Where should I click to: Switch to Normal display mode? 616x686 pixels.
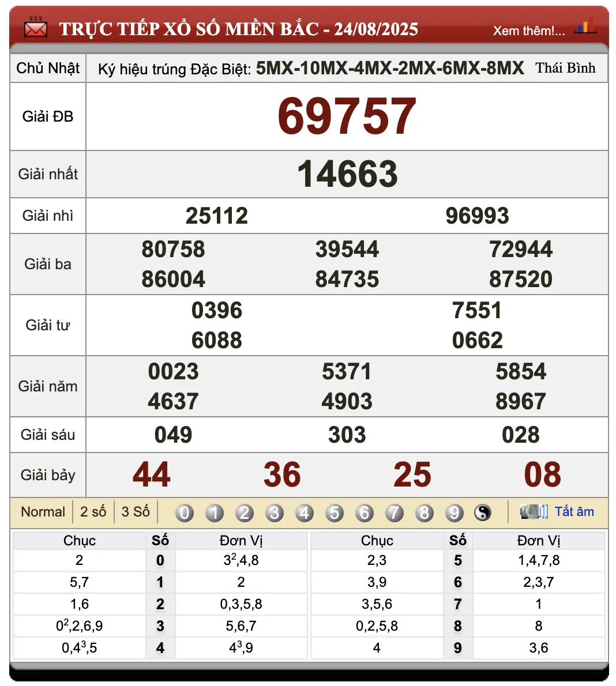43,512
